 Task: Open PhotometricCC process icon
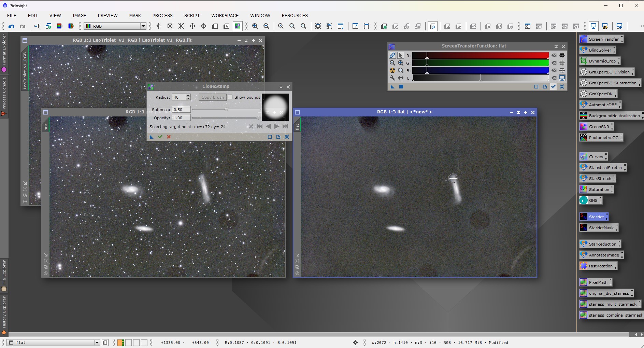coord(601,138)
